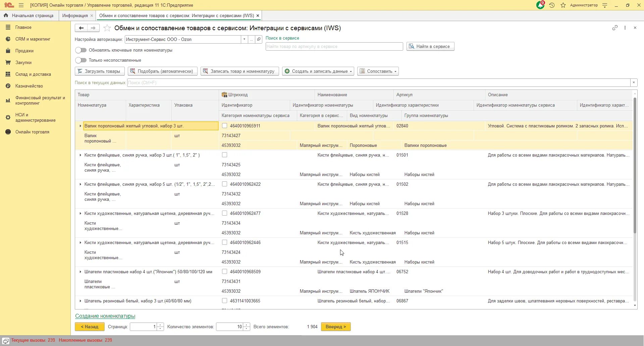Clear the current data search field

(634, 82)
